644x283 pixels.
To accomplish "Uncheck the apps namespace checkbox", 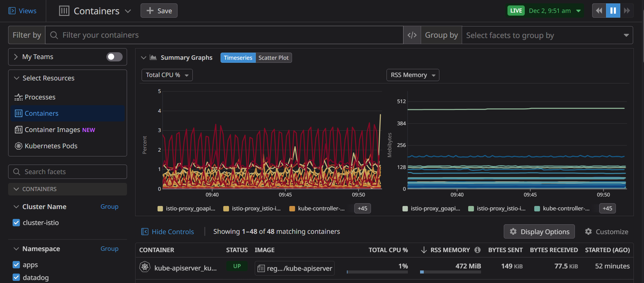I will pos(16,265).
